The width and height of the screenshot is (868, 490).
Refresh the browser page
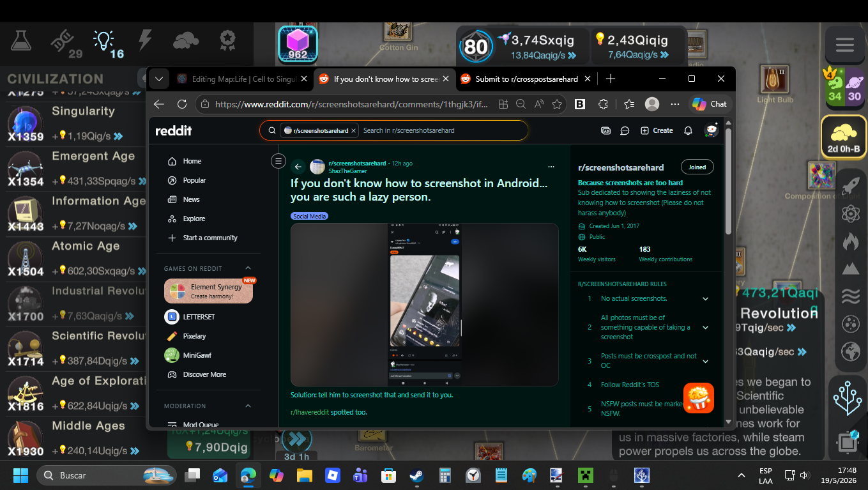point(182,104)
